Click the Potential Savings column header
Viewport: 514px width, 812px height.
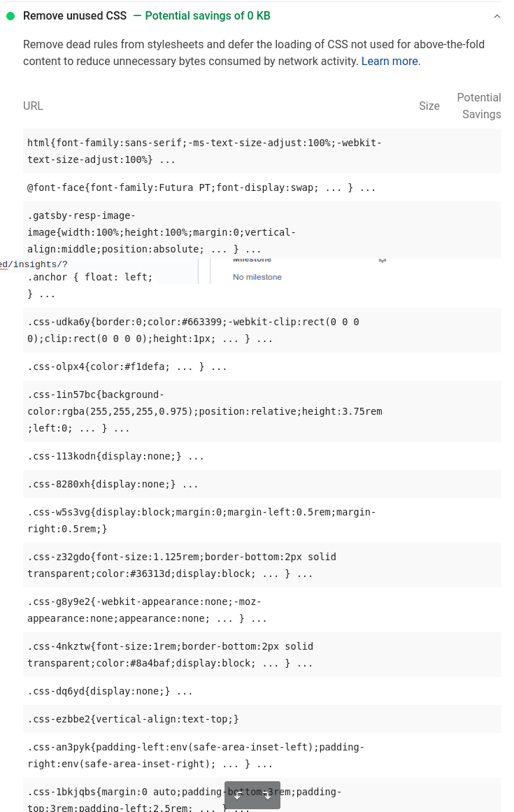479,106
